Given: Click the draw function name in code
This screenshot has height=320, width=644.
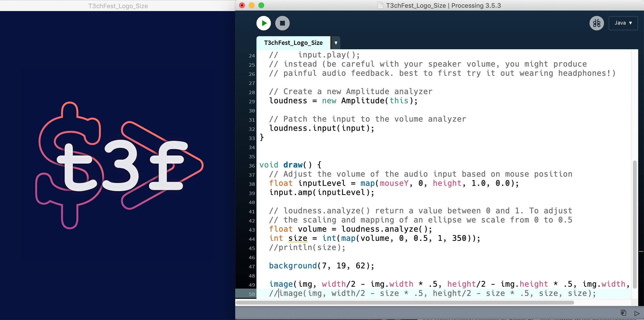Looking at the screenshot, I should click(293, 165).
